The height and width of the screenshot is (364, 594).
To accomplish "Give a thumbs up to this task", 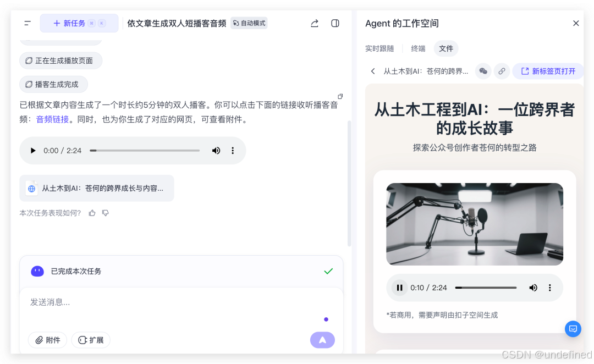I will click(92, 213).
